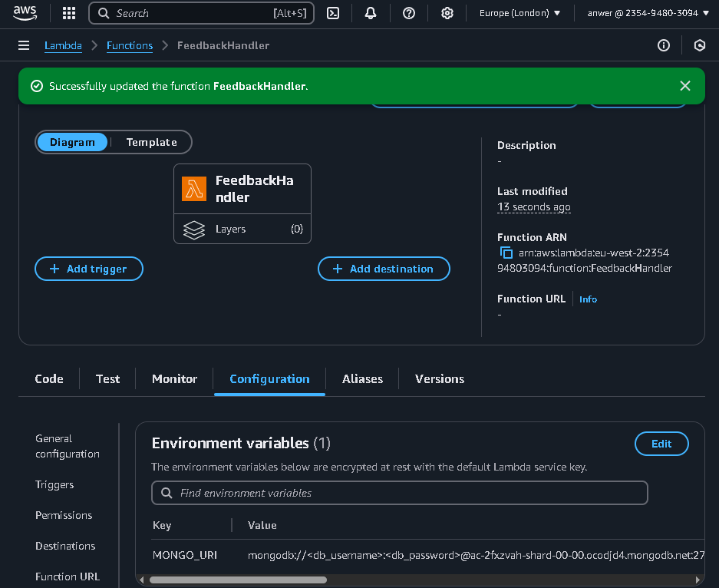Screen dimensions: 719x588
Task: Open the info panel icon
Action: 664,45
